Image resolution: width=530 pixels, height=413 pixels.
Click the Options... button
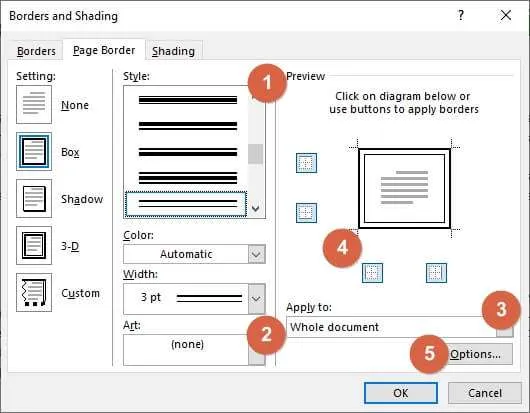click(475, 354)
